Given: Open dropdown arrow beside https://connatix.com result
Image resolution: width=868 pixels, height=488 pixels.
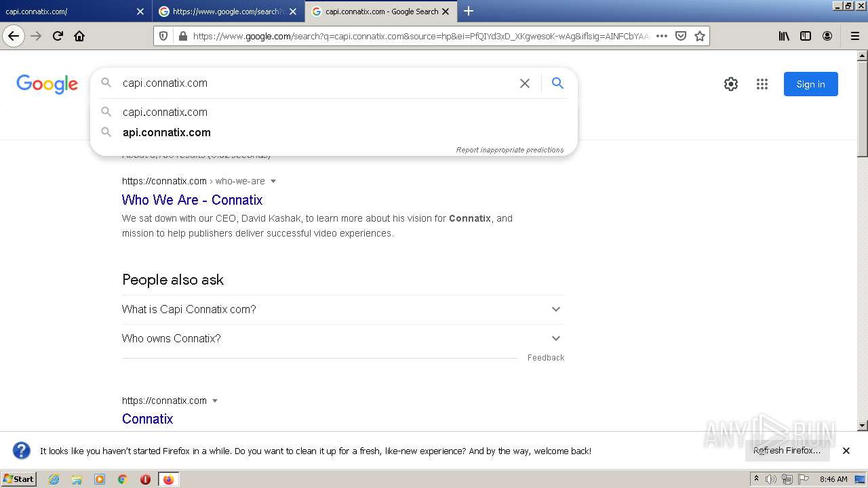Looking at the screenshot, I should [215, 401].
